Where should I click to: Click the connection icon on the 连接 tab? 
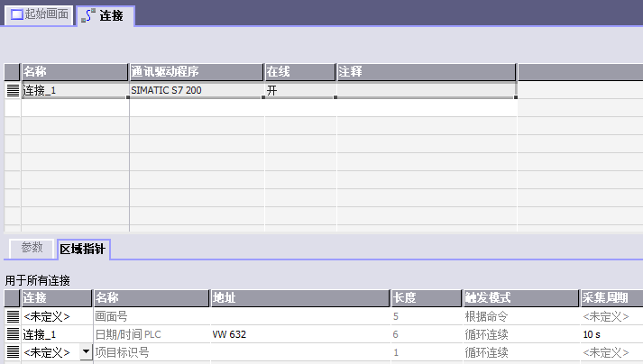point(88,15)
